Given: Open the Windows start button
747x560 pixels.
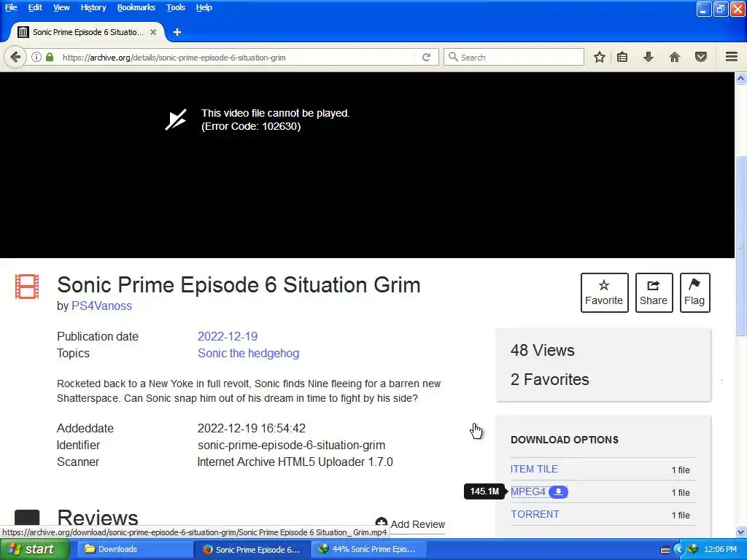Looking at the screenshot, I should coord(35,549).
